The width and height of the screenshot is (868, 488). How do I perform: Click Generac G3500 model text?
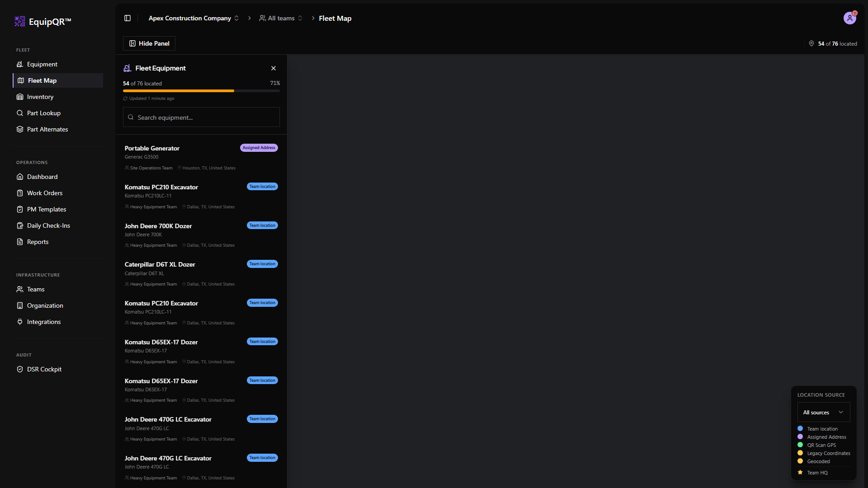pyautogui.click(x=142, y=157)
